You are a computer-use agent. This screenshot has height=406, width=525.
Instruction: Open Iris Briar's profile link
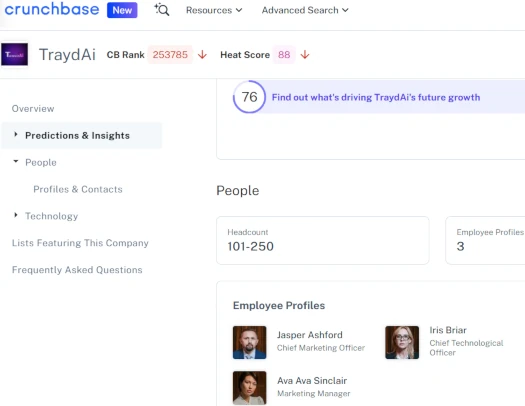point(448,330)
